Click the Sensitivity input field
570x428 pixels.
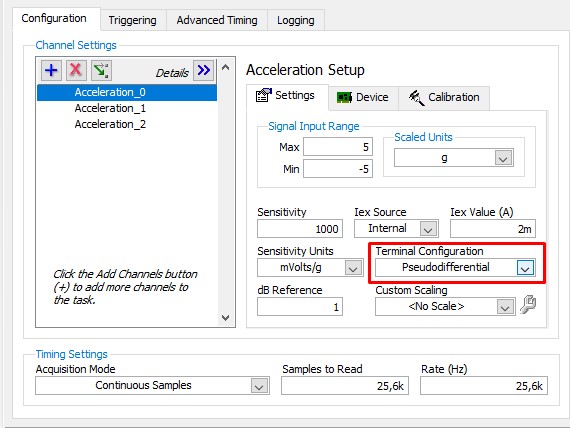pyautogui.click(x=300, y=229)
